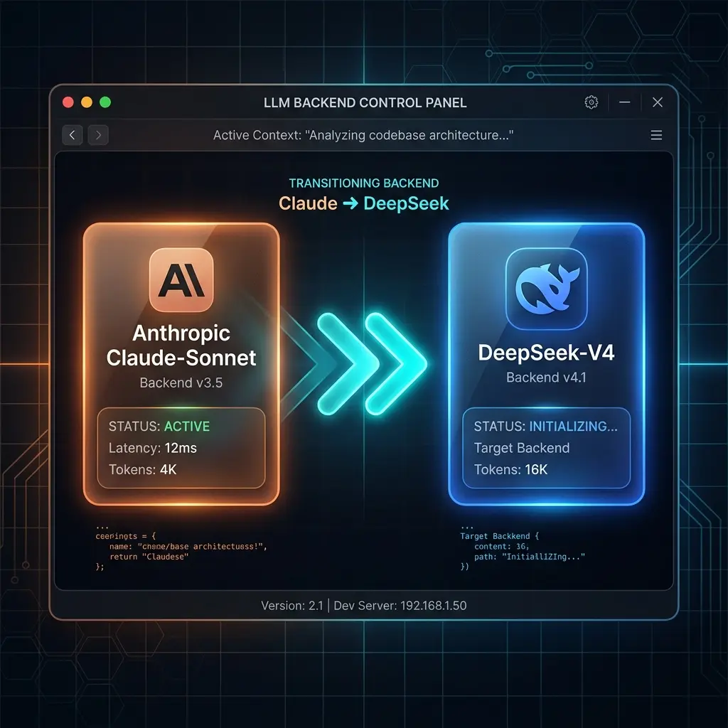Open the hamburger menu icon
728x728 pixels.
(x=656, y=135)
